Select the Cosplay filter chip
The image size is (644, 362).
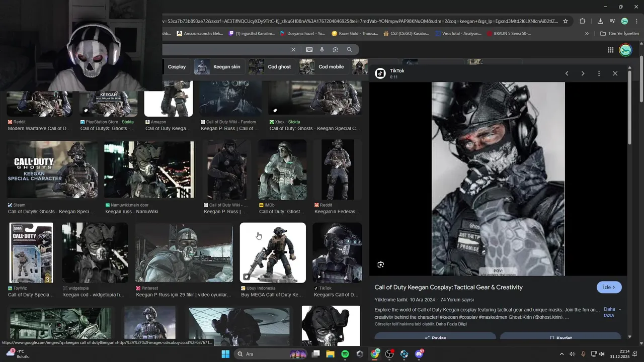point(177,67)
